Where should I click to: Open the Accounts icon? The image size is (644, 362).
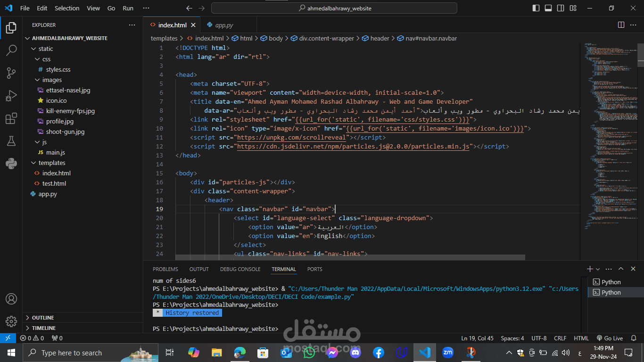[11, 299]
